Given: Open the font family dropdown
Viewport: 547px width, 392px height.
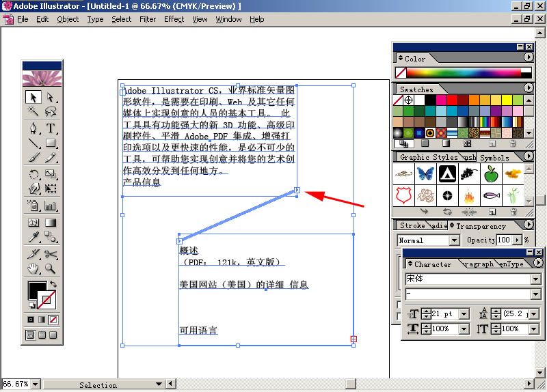Looking at the screenshot, I should (x=536, y=279).
